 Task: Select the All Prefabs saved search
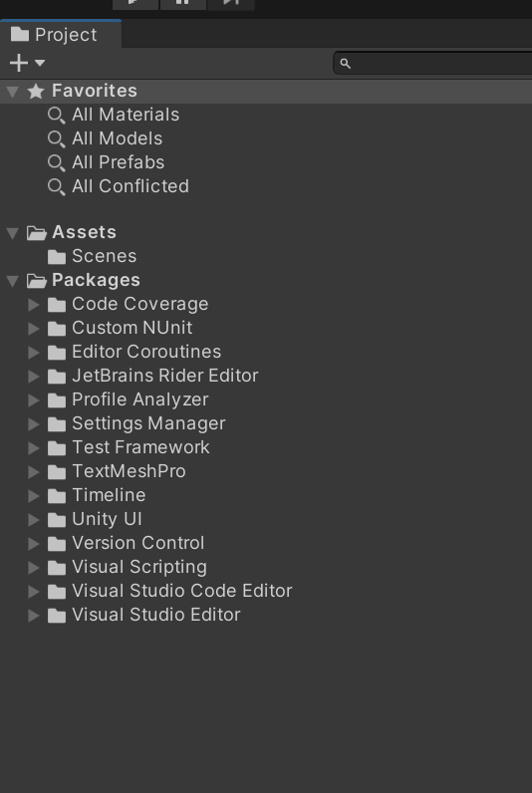tap(118, 162)
